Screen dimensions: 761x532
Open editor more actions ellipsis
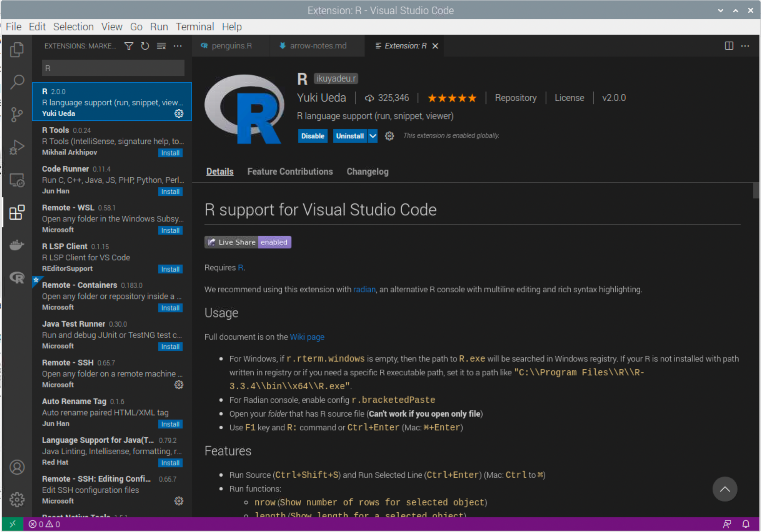pos(745,46)
